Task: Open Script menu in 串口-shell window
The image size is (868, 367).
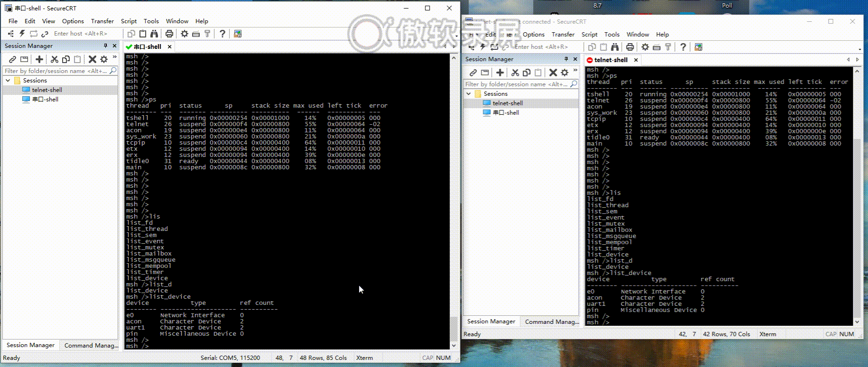Action: coord(129,21)
